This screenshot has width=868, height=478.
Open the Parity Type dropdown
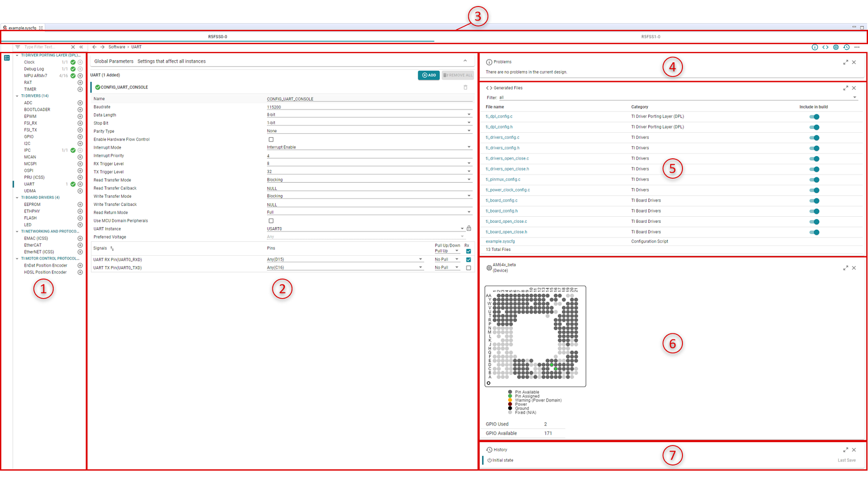click(369, 131)
